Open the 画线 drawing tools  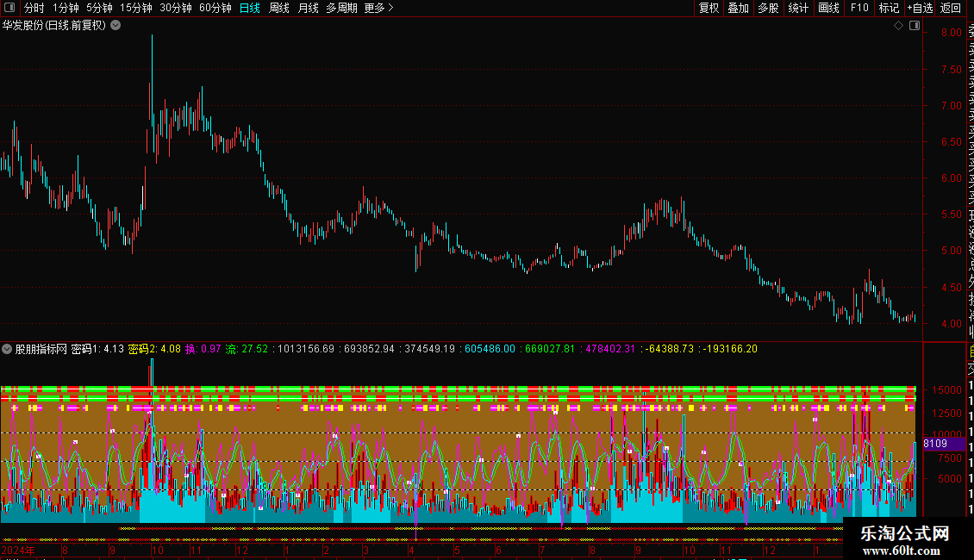(x=828, y=8)
